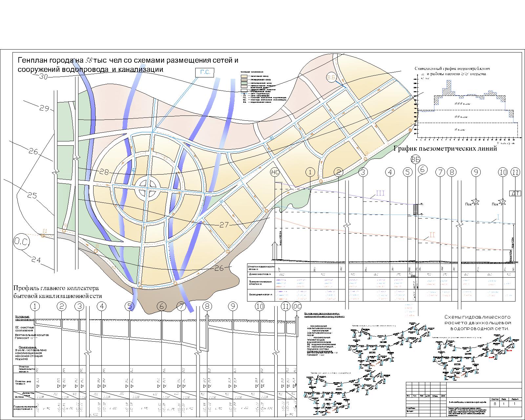Click node circle 10 in the sewer collector profile
The height and width of the screenshot is (420, 525).
(x=260, y=306)
